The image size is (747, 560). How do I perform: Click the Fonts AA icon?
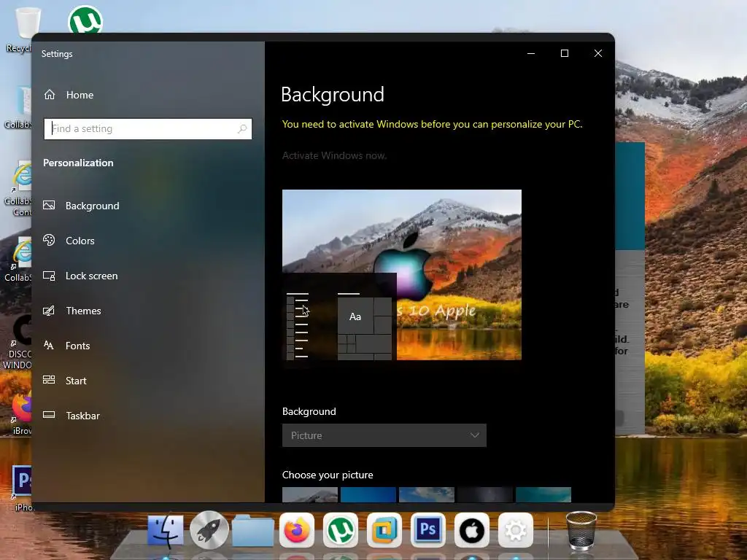tap(49, 345)
